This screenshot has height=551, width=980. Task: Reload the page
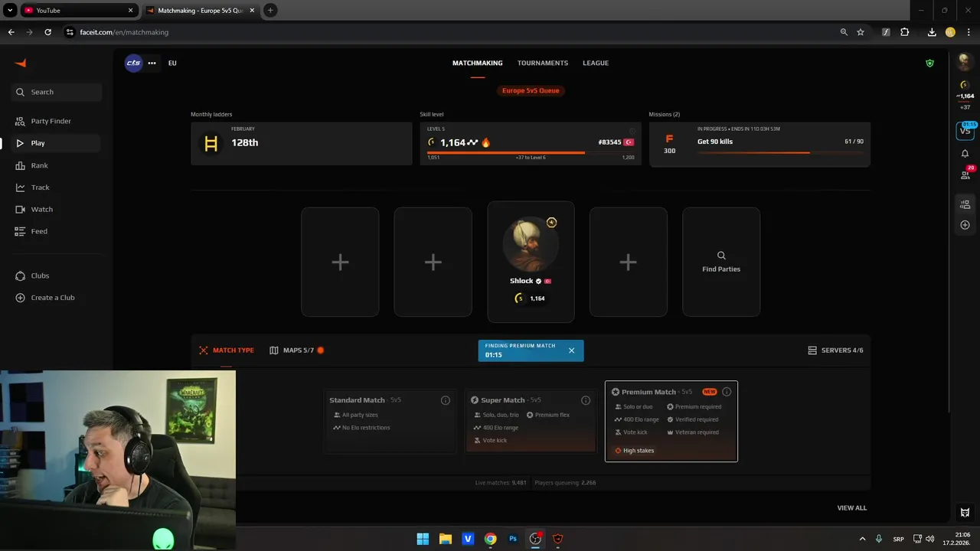47,32
